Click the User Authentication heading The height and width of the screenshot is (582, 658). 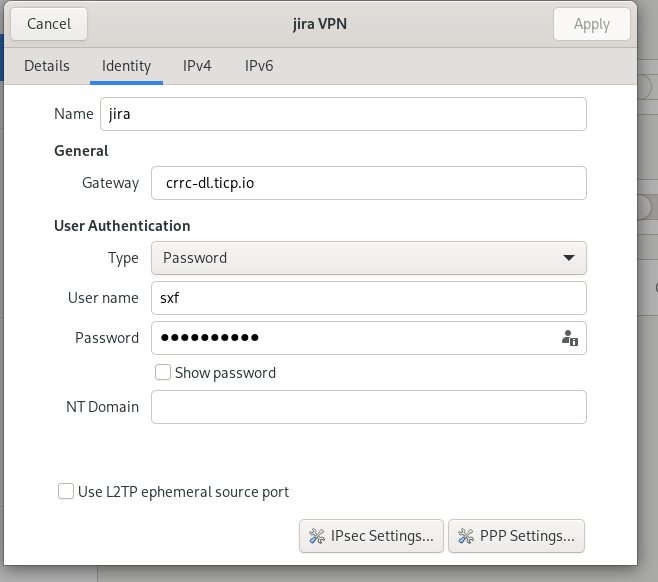pos(122,226)
